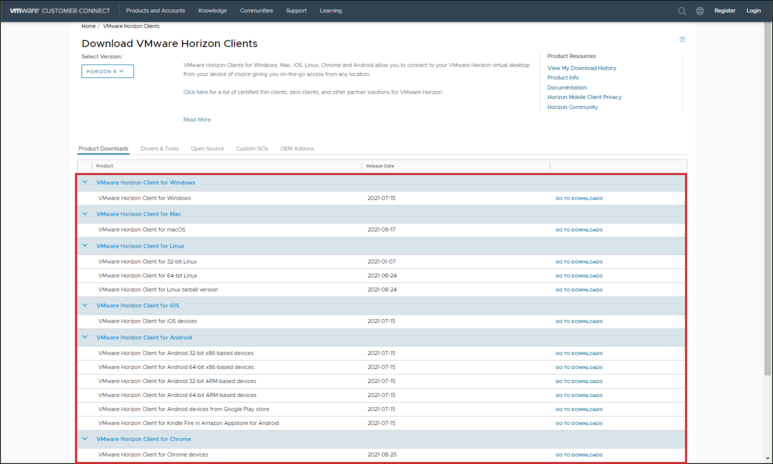Switch to Drivers & Tools tab

click(160, 148)
